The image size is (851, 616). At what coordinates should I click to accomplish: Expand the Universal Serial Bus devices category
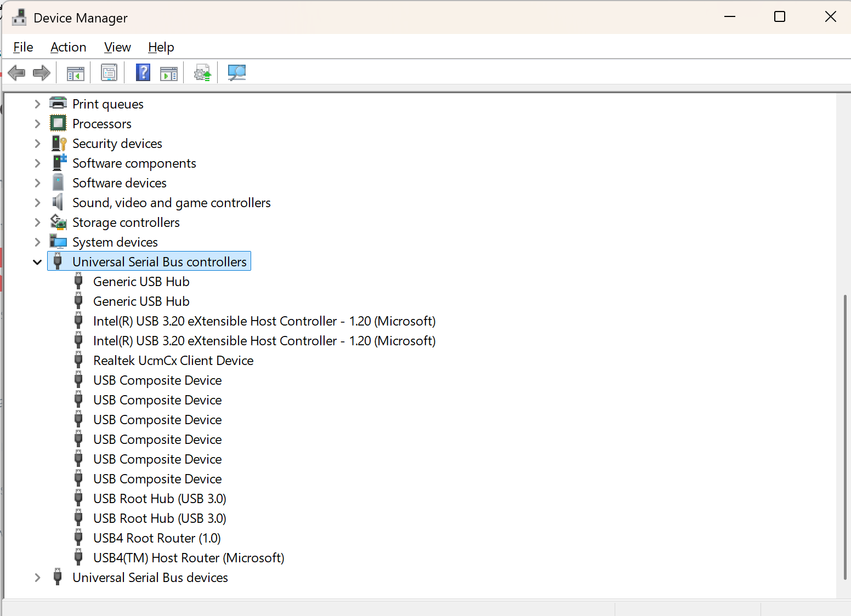tap(37, 577)
